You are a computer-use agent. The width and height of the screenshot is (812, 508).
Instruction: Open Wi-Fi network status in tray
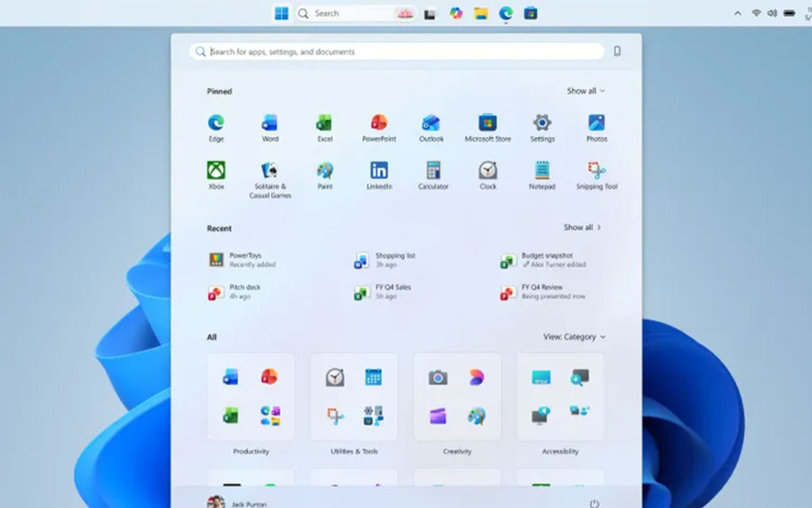pyautogui.click(x=756, y=13)
